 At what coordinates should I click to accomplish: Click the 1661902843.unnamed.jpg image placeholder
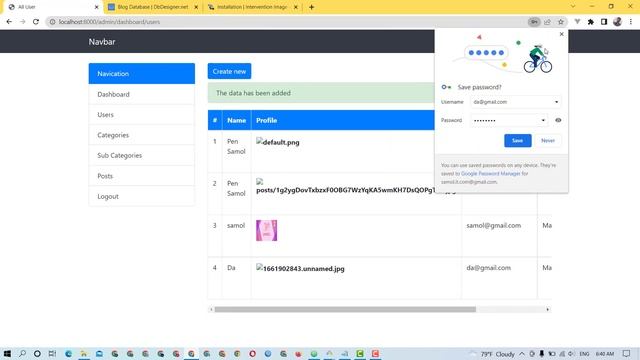300,268
